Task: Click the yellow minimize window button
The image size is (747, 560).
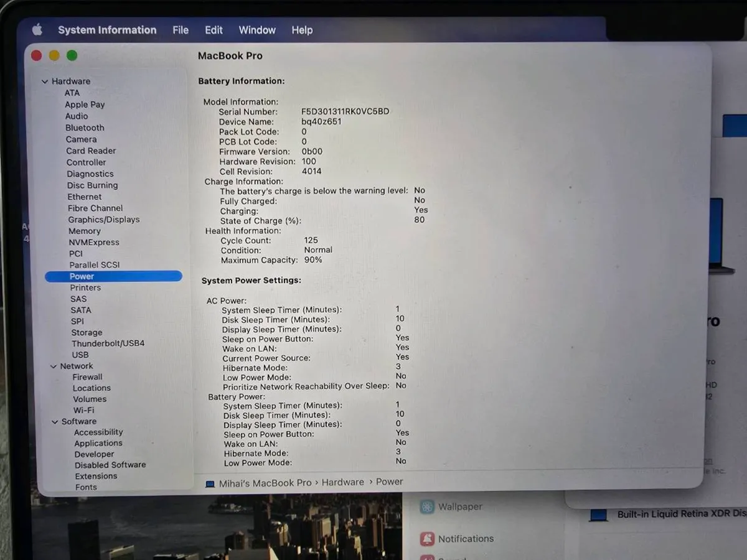Action: click(54, 55)
